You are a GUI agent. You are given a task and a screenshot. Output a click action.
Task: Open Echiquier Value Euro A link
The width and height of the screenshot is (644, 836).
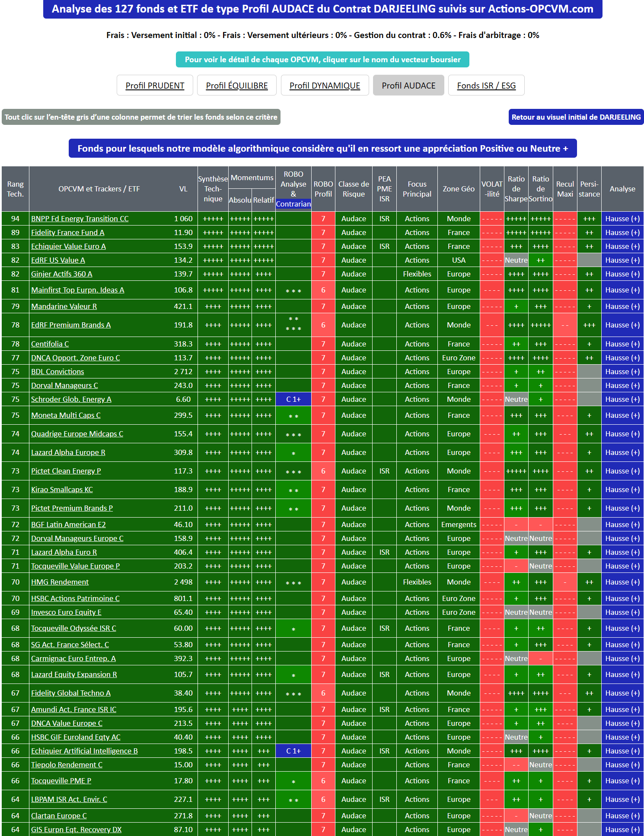68,246
